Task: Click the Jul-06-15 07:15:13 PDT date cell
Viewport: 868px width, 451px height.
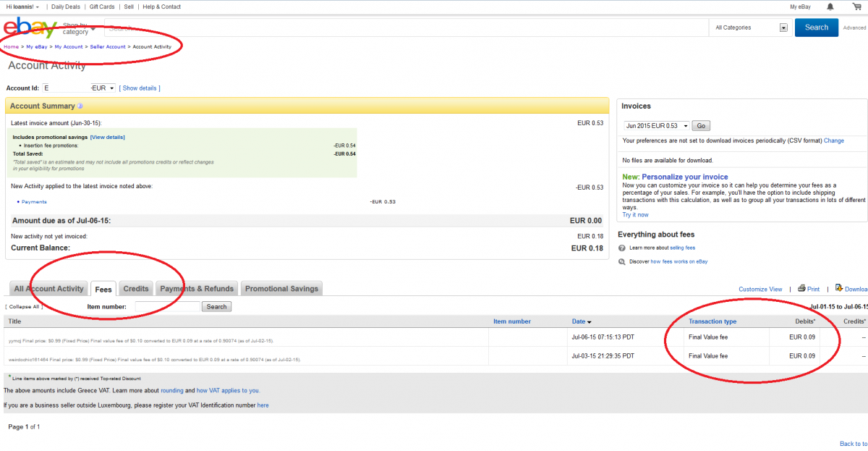Action: click(x=603, y=336)
